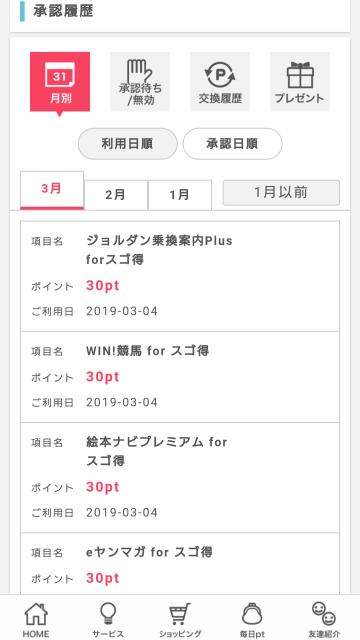The height and width of the screenshot is (640, 360).
Task: Switch to the 2月 tab
Action: pos(116,195)
